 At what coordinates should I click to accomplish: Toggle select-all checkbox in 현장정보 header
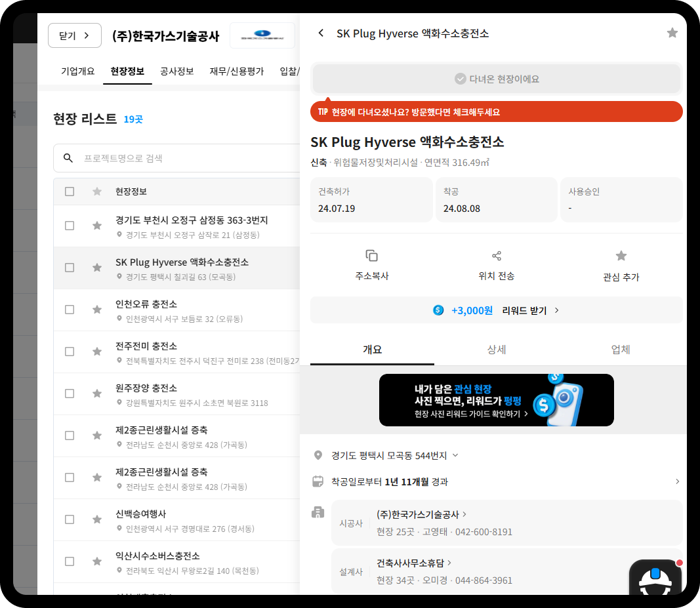coord(70,192)
